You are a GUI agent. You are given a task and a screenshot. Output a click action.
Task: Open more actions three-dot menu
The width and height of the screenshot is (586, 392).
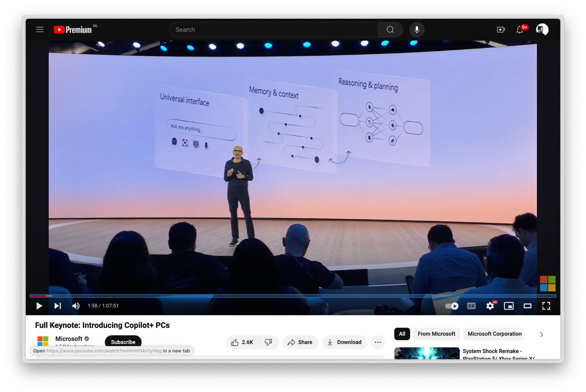[378, 342]
